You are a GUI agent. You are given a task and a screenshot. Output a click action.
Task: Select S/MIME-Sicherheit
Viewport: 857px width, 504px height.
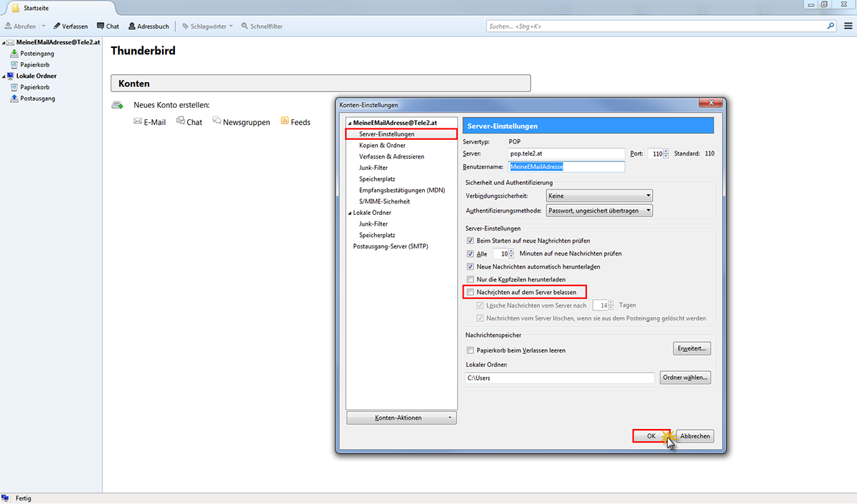(384, 201)
